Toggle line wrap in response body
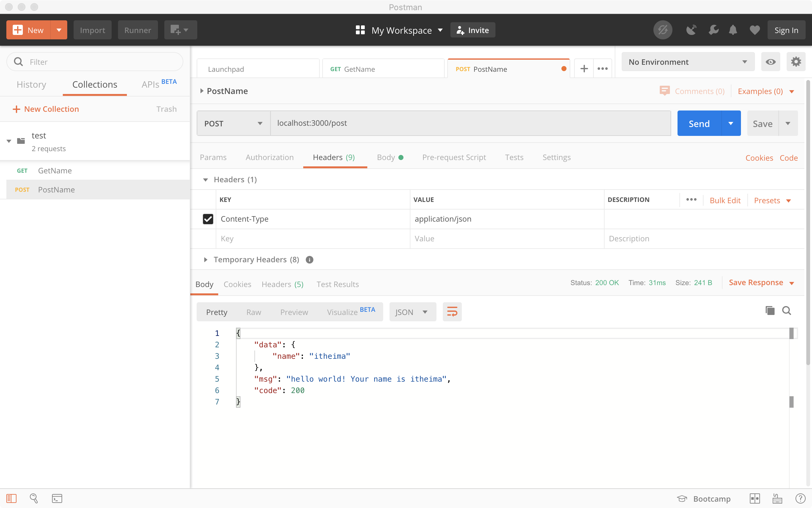Image resolution: width=812 pixels, height=508 pixels. [452, 312]
